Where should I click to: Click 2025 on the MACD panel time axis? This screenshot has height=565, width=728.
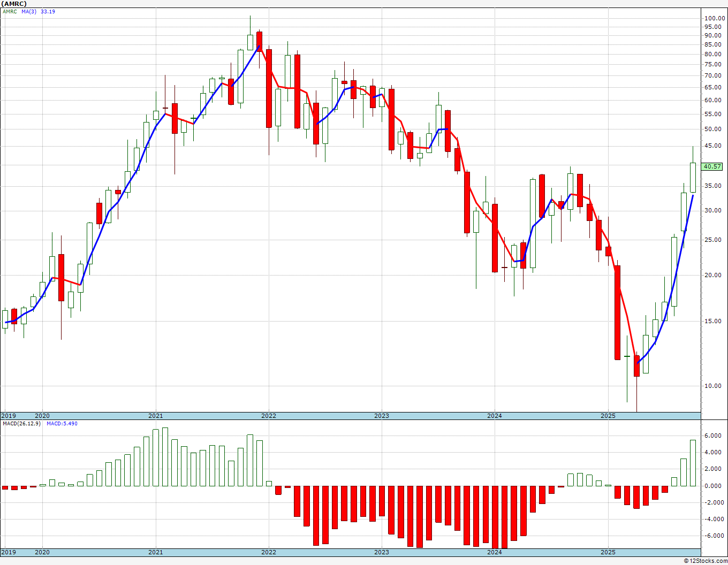coord(608,552)
